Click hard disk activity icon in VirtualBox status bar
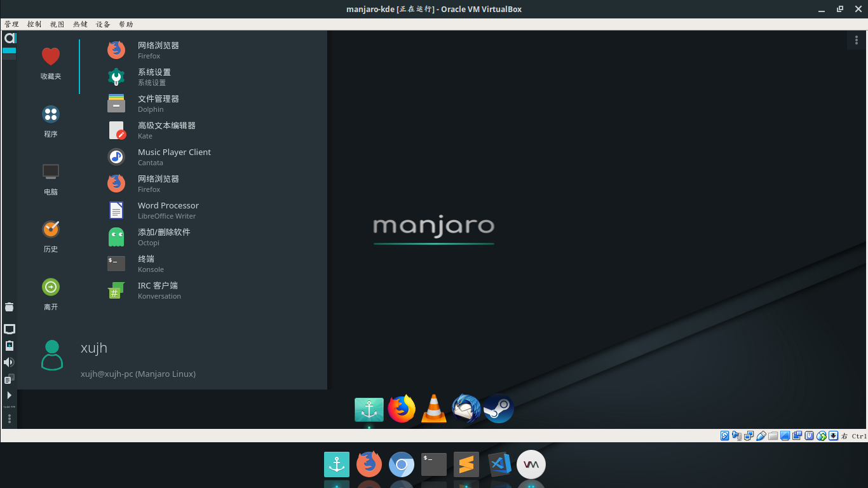The width and height of the screenshot is (868, 488). (x=724, y=436)
